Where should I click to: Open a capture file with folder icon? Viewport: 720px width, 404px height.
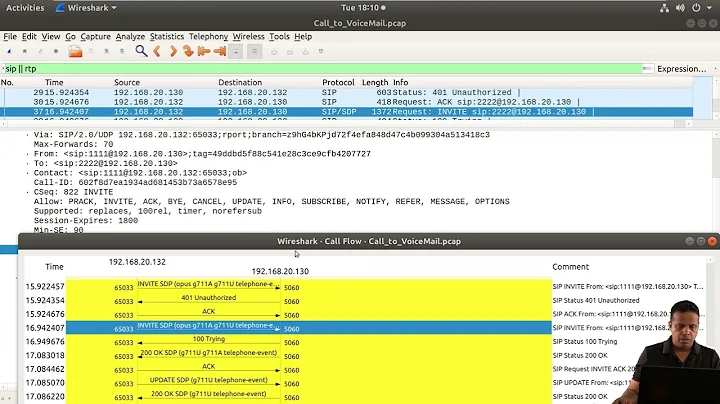click(x=75, y=51)
